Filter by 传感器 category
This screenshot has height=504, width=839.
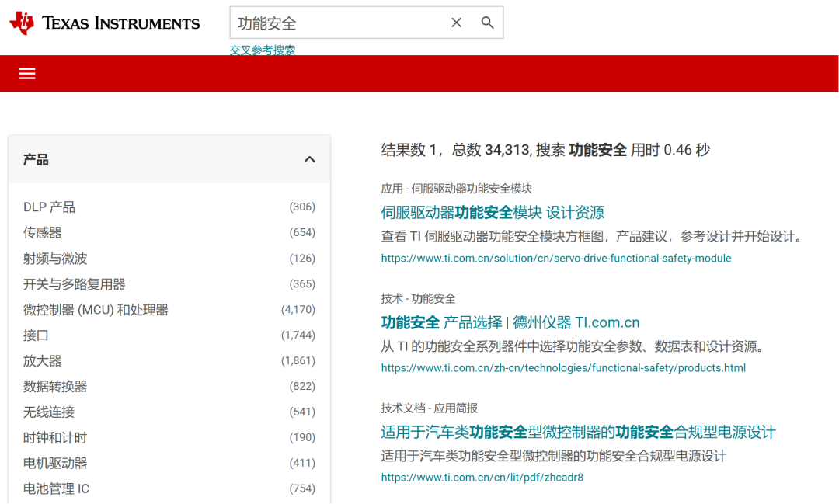point(42,233)
